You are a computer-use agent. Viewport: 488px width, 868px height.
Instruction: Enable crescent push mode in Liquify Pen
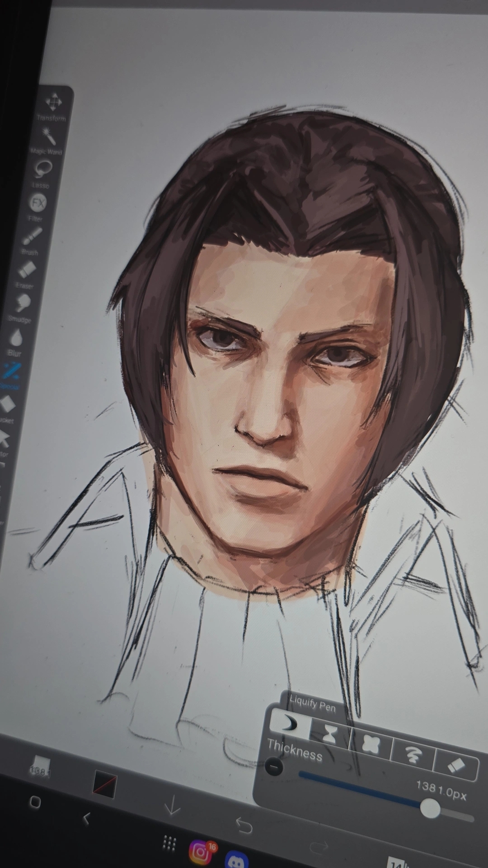point(288,725)
